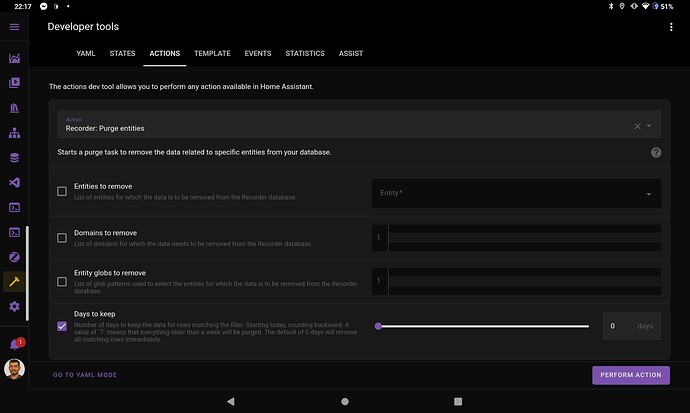
Task: Enable Domains to remove checkbox
Action: 62,238
